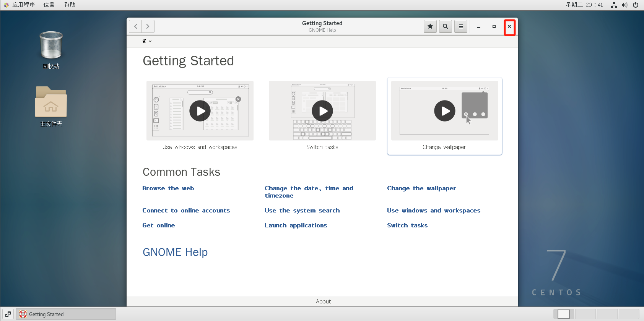The height and width of the screenshot is (321, 644).
Task: Open Use windows and workspaces link
Action: [434, 211]
